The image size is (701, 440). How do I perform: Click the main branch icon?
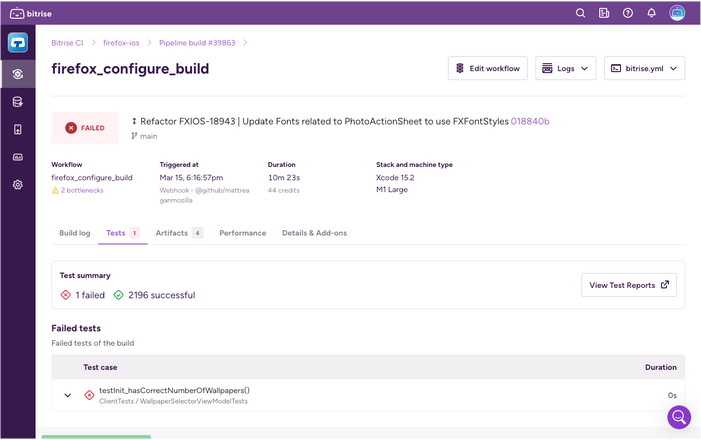click(134, 136)
